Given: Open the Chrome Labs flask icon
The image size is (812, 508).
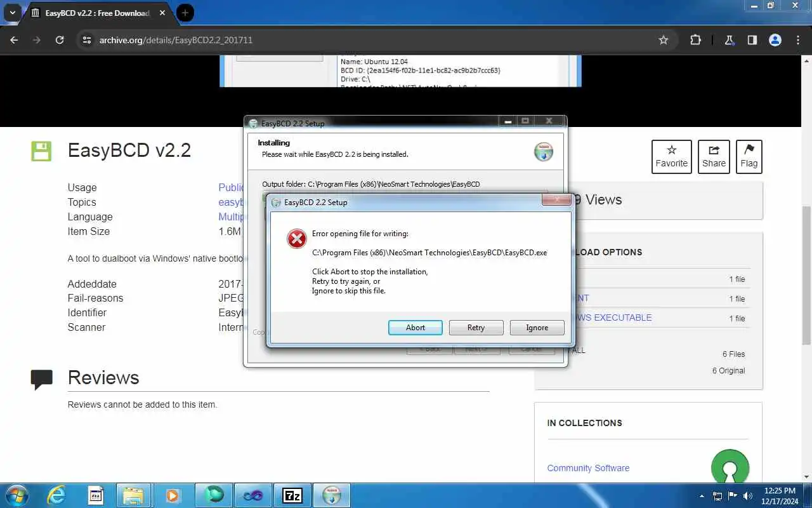Looking at the screenshot, I should pos(730,40).
